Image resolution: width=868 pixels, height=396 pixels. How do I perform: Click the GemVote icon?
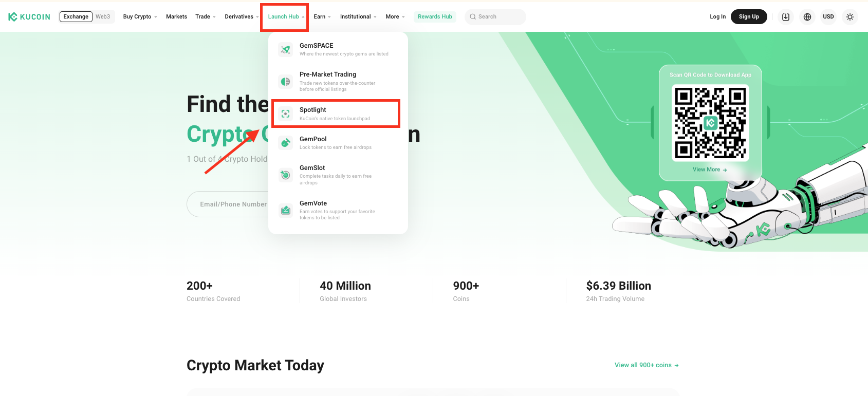[286, 210]
